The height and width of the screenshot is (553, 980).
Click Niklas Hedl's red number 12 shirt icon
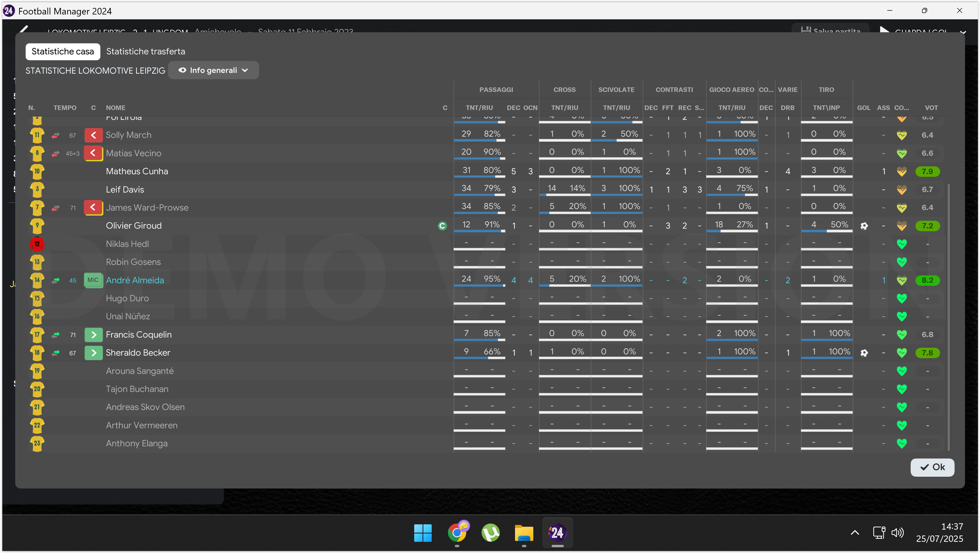[x=37, y=244]
